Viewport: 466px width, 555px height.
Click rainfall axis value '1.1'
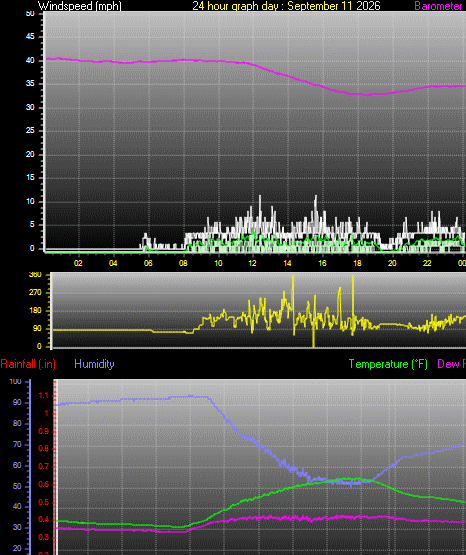pyautogui.click(x=43, y=396)
